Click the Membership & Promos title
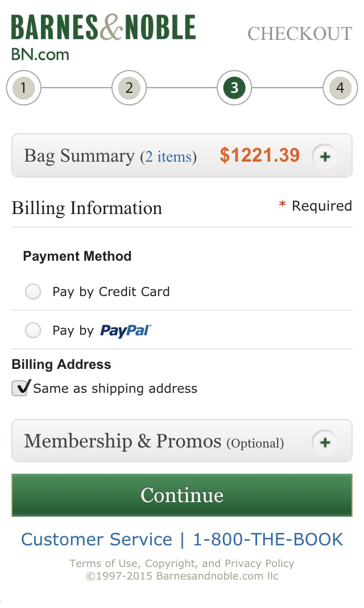Viewport: 364px width, 608px height. coord(122,441)
